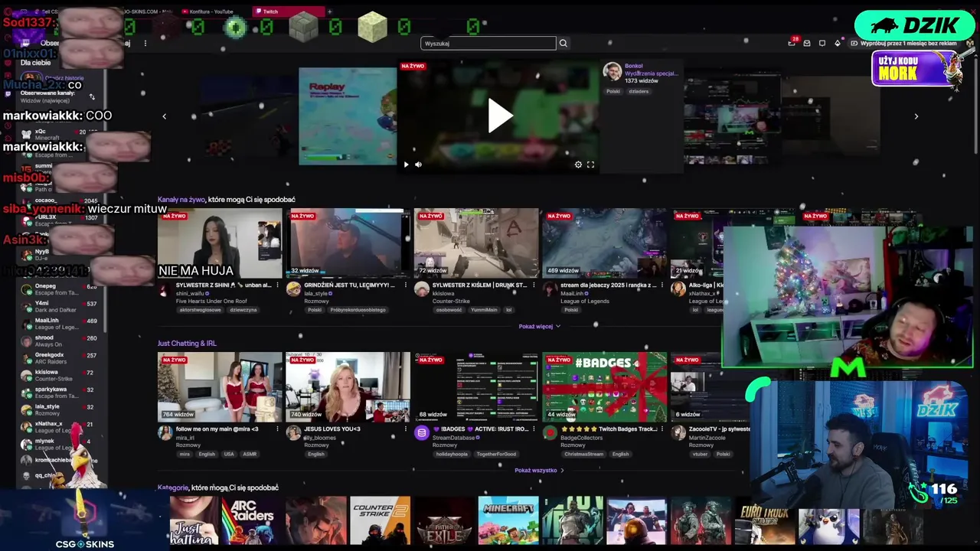Image resolution: width=980 pixels, height=551 pixels.
Task: Open Counter-Strike 2 category card
Action: pyautogui.click(x=381, y=520)
